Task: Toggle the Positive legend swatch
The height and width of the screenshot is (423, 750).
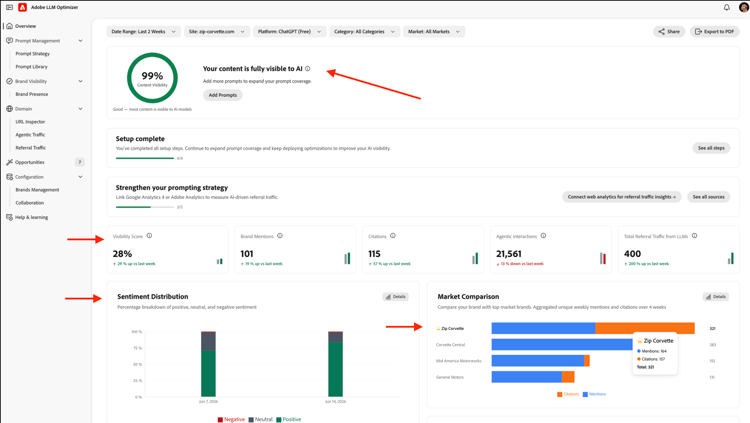Action: tap(279, 420)
